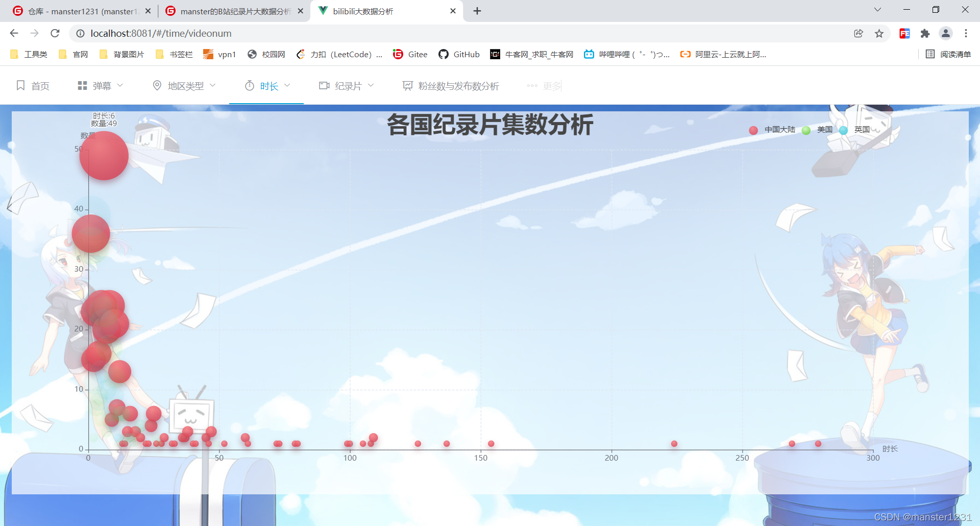Open the Chrome profile avatar
The image size is (980, 526).
pos(946,33)
